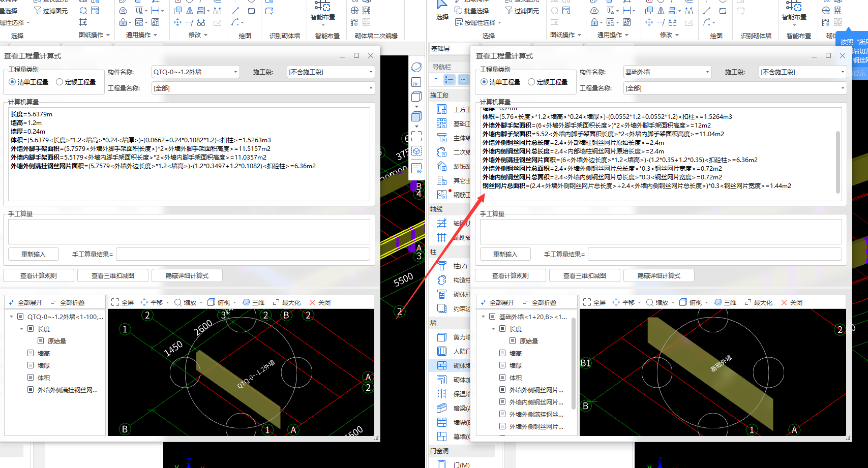
Task: Open 构件名称 dropdown QTQ-0~-1.2外墙
Action: pyautogui.click(x=195, y=72)
